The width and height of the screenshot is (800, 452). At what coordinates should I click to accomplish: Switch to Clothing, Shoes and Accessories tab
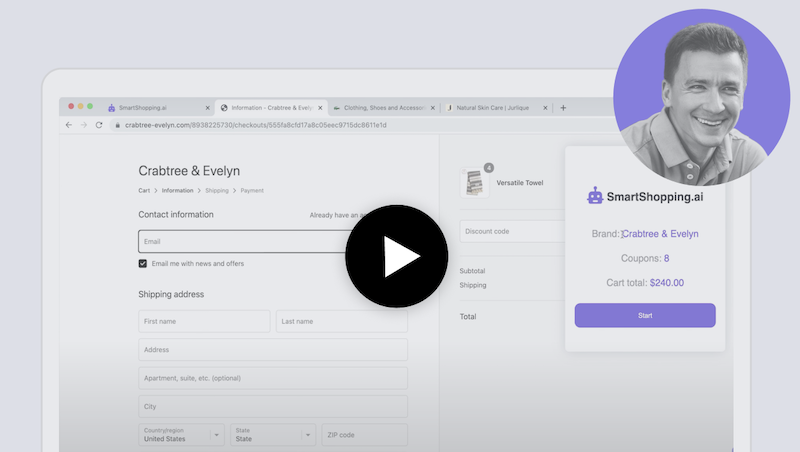380,108
